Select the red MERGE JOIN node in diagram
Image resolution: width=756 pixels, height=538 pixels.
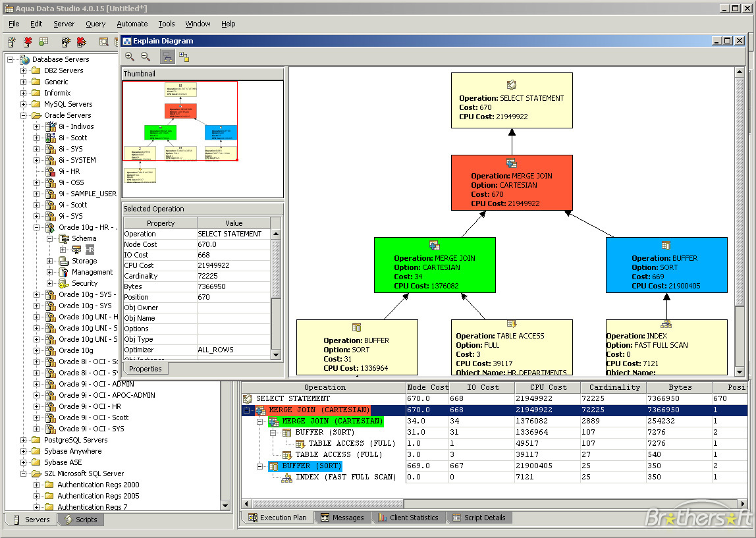tap(512, 182)
